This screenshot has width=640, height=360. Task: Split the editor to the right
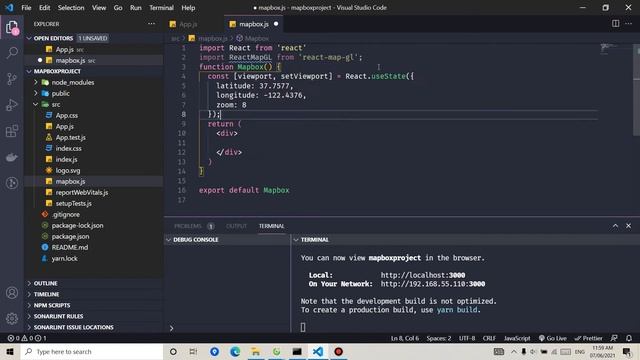pos(616,24)
